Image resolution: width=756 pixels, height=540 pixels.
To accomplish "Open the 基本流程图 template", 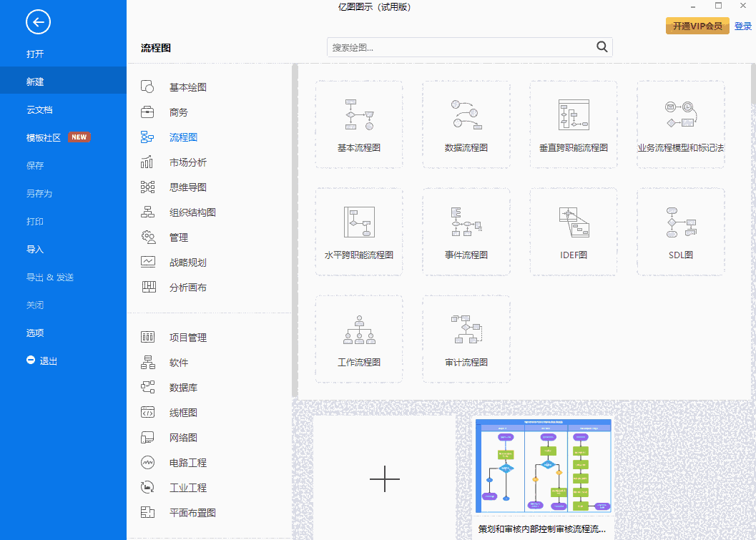I will (358, 124).
